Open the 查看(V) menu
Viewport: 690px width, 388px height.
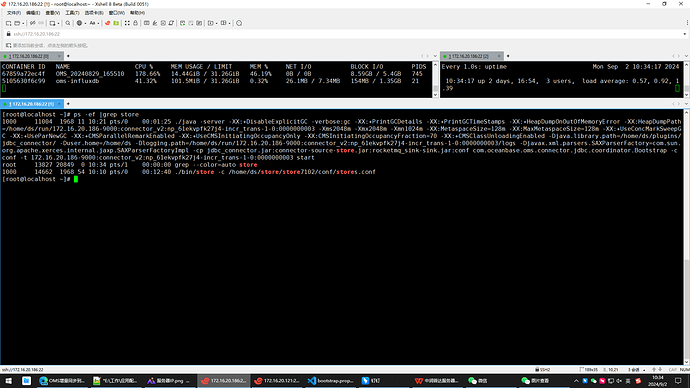pos(53,13)
